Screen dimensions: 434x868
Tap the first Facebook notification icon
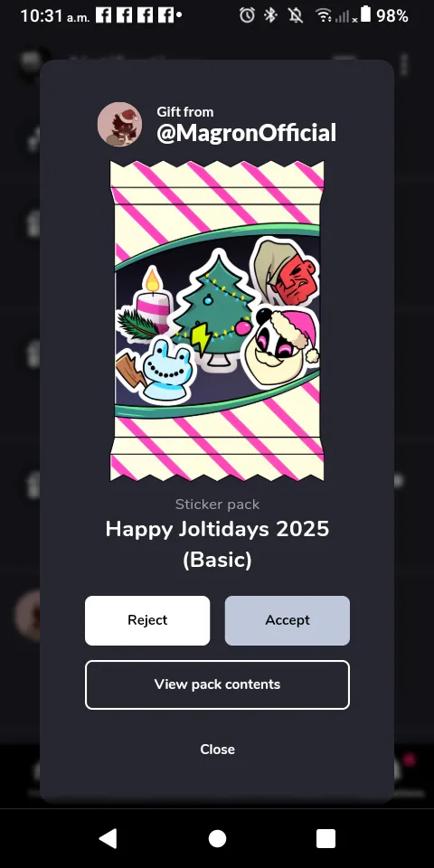(103, 15)
